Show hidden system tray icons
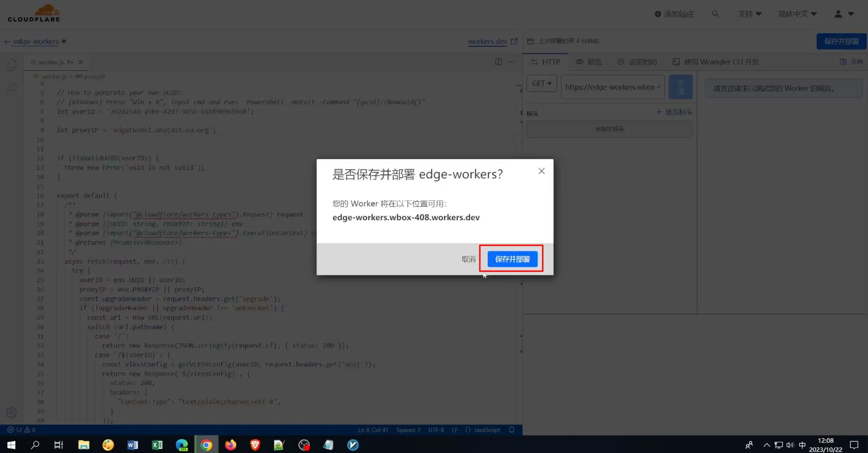Image resolution: width=868 pixels, height=453 pixels. pyautogui.click(x=767, y=445)
